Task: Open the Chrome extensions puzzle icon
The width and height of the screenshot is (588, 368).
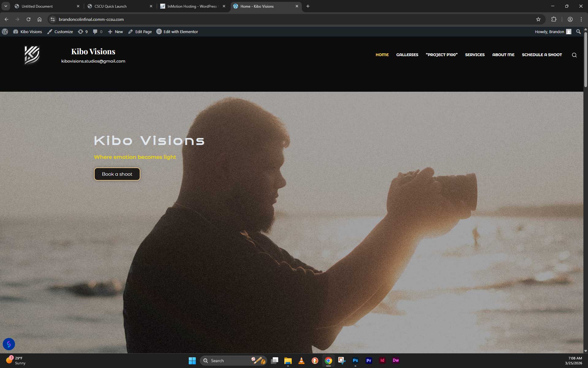Action: point(553,19)
